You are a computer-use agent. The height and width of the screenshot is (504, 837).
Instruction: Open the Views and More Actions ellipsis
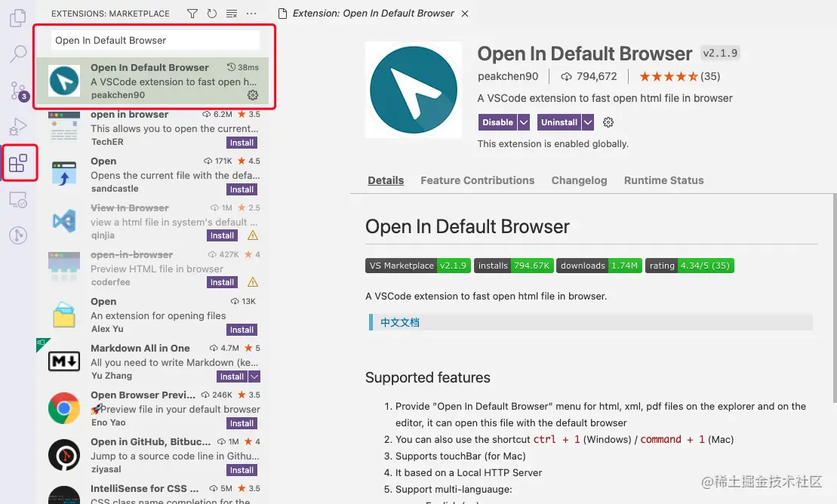click(251, 14)
